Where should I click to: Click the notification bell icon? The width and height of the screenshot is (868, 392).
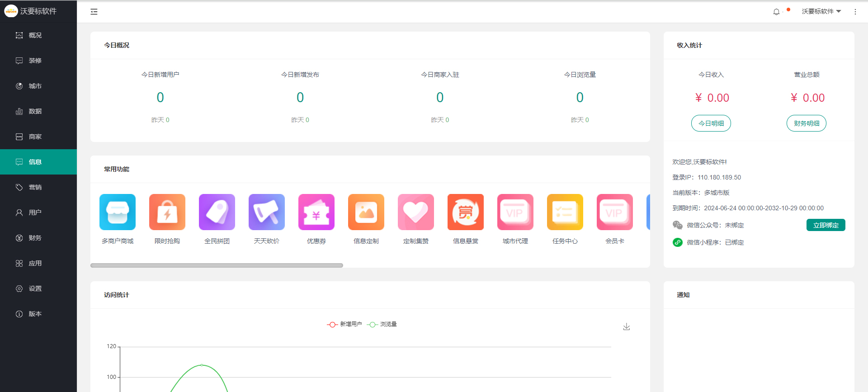tap(776, 12)
